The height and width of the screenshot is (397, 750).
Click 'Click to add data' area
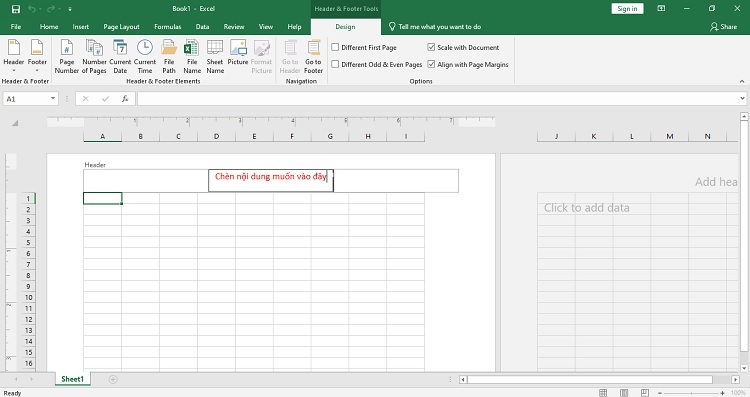point(586,208)
